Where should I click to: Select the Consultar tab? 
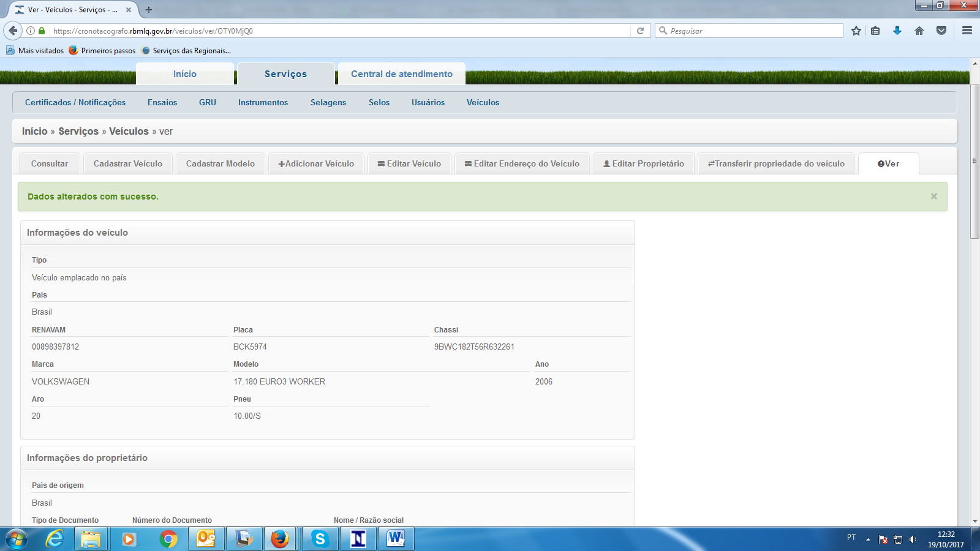(49, 163)
